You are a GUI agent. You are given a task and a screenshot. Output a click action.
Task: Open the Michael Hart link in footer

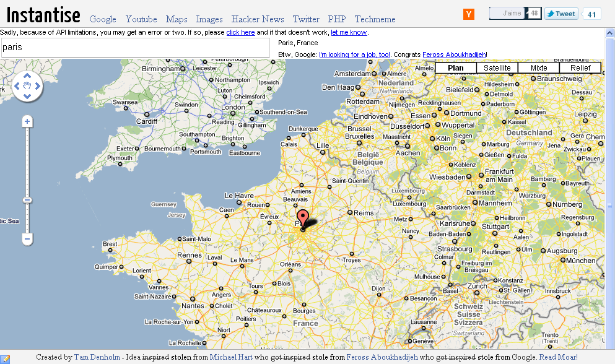[231, 357]
